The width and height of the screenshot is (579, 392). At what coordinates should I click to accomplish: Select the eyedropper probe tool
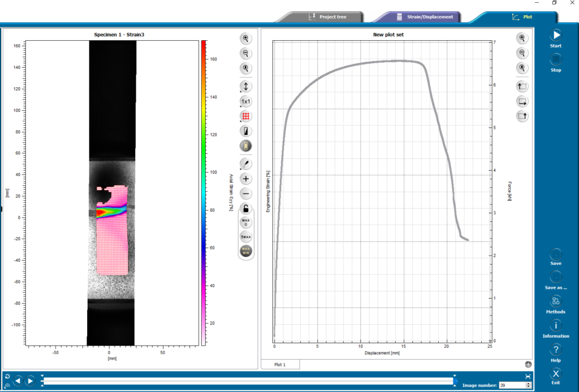[x=246, y=164]
